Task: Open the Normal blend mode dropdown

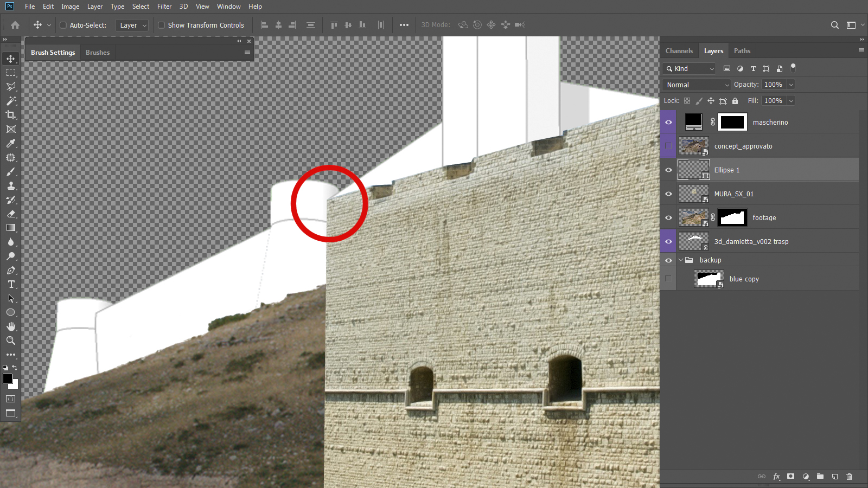Action: 697,85
